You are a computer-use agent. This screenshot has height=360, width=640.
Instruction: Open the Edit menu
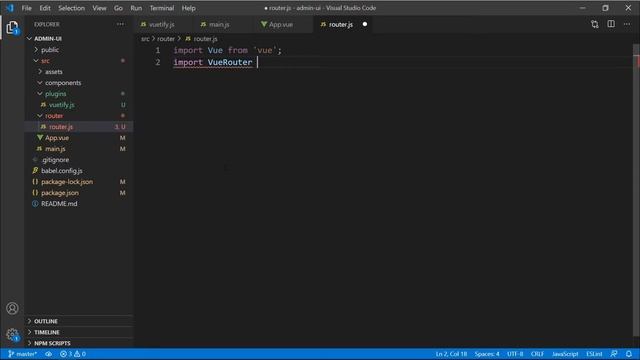coord(45,8)
